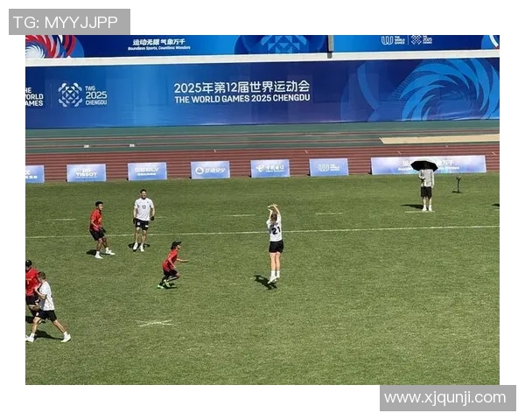Screen dimensions: 525x420
Task: Click the white X marking on grass
Action: [x=155, y=323]
